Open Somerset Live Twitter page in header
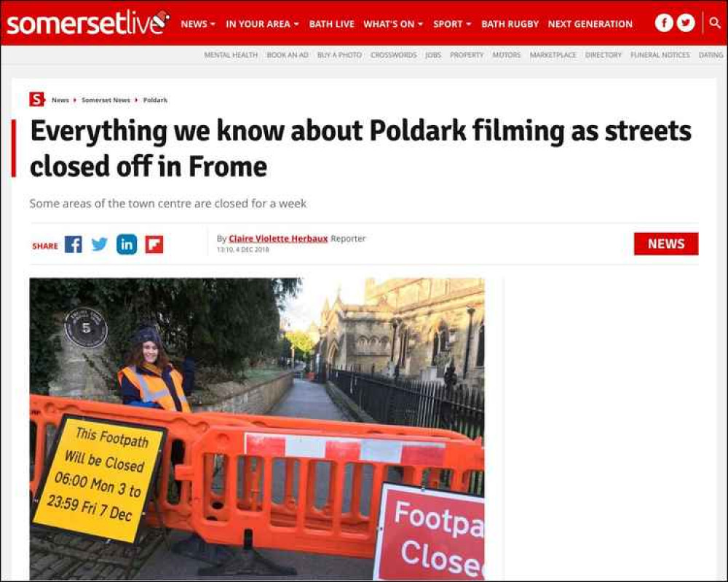This screenshot has width=728, height=582. (686, 23)
